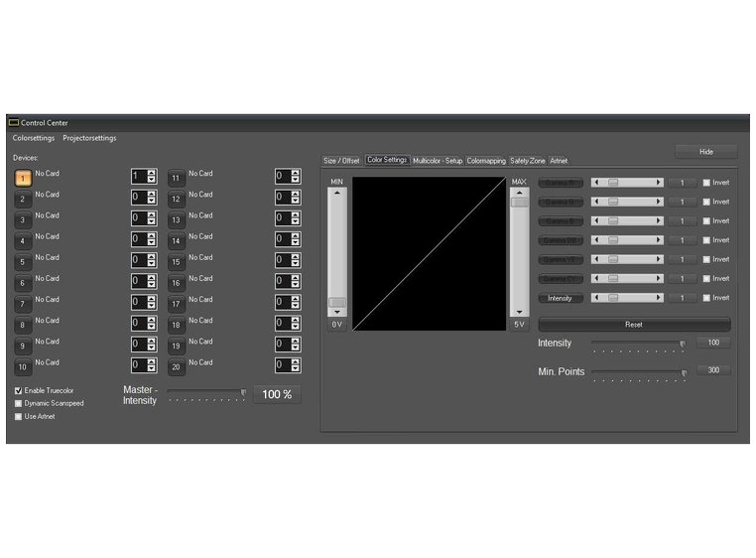This screenshot has height=558, width=756.
Task: Click the MAX vertical scrollbar thumb
Action: [x=519, y=203]
